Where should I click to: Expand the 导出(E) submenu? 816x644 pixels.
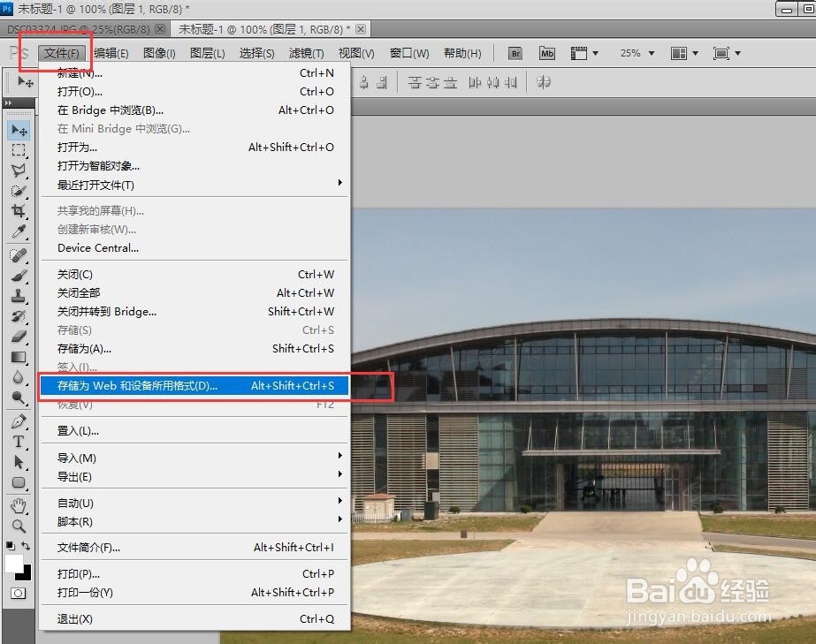(194, 476)
